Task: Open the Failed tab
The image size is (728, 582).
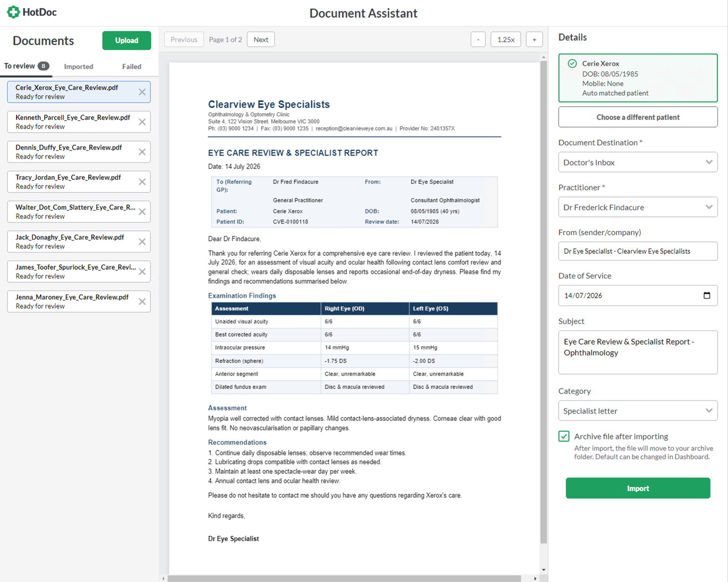Action: tap(132, 66)
